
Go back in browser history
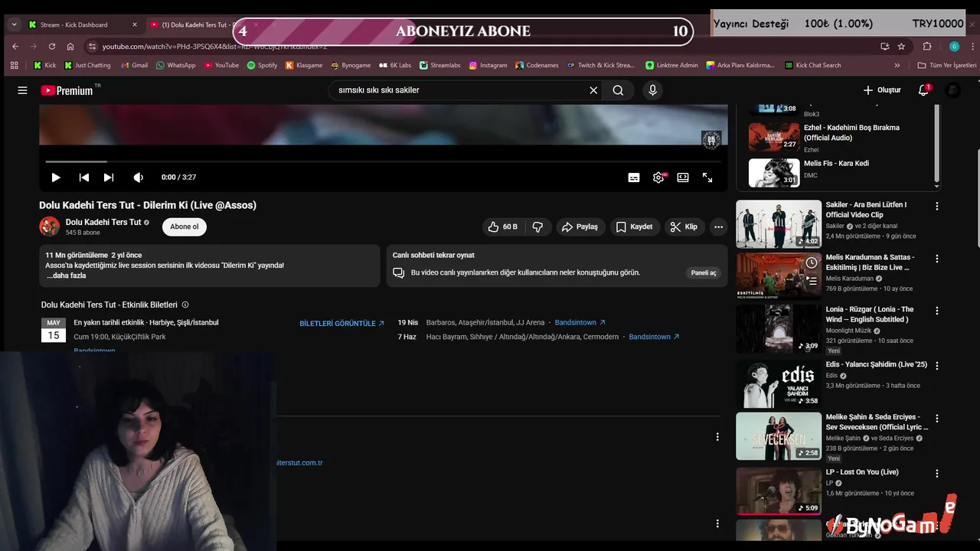click(15, 47)
